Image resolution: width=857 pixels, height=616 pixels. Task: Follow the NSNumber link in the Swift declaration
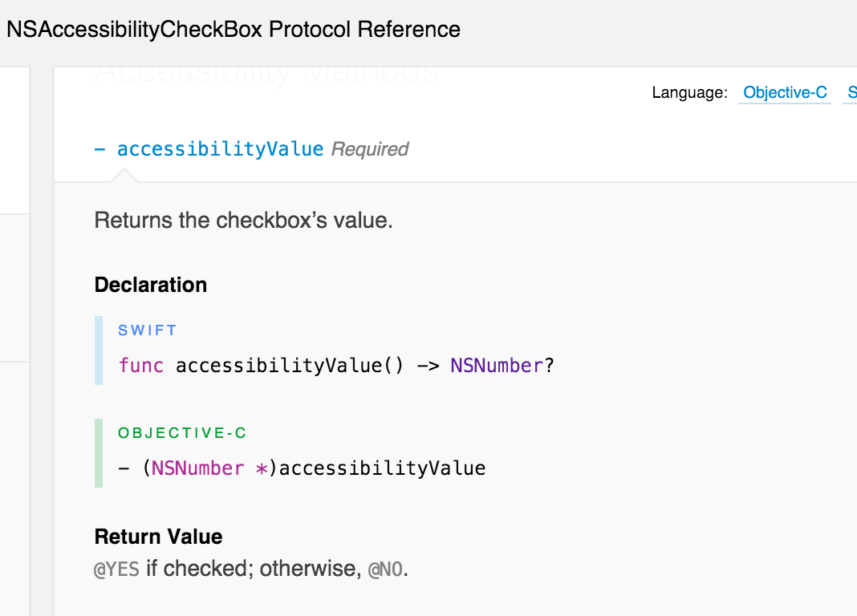pos(497,366)
